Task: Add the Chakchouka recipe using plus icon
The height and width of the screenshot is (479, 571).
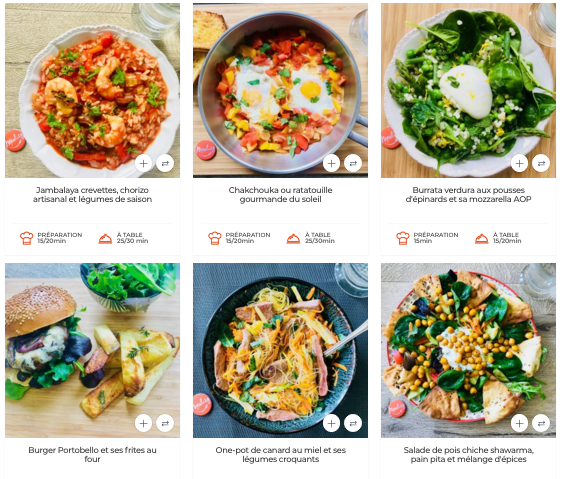Action: click(x=331, y=164)
